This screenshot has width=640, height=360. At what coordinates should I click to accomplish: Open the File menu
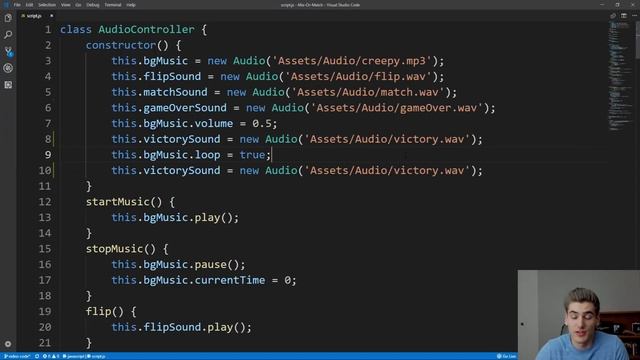pos(17,5)
